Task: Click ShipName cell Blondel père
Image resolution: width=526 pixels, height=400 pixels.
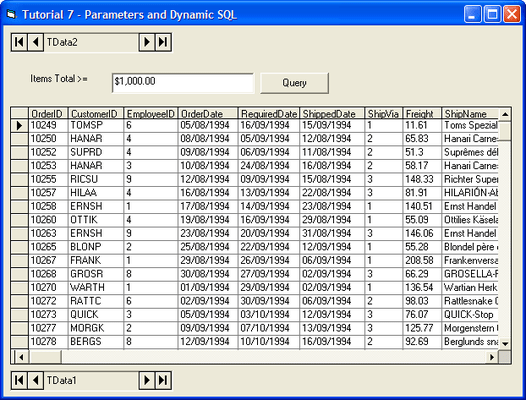Action: point(470,247)
